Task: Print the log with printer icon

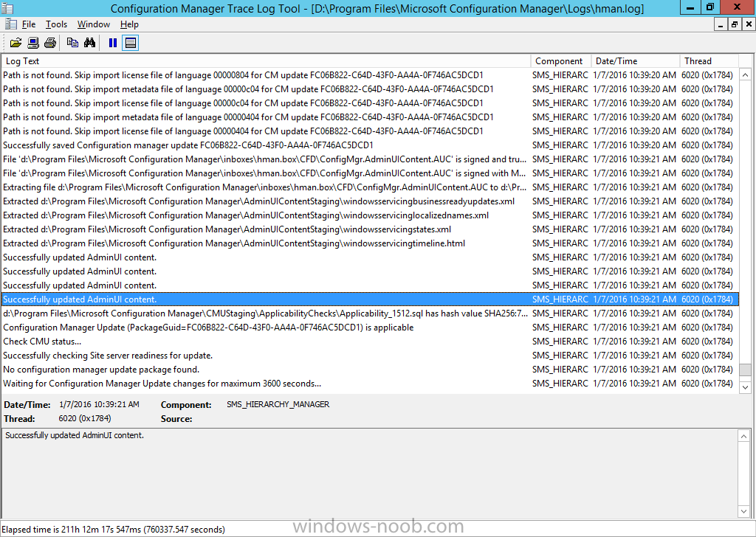Action: point(50,43)
